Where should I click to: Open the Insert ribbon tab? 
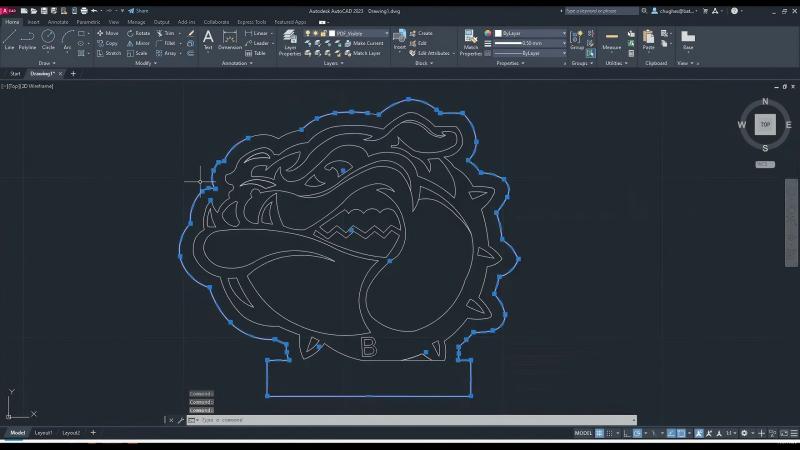[34, 22]
